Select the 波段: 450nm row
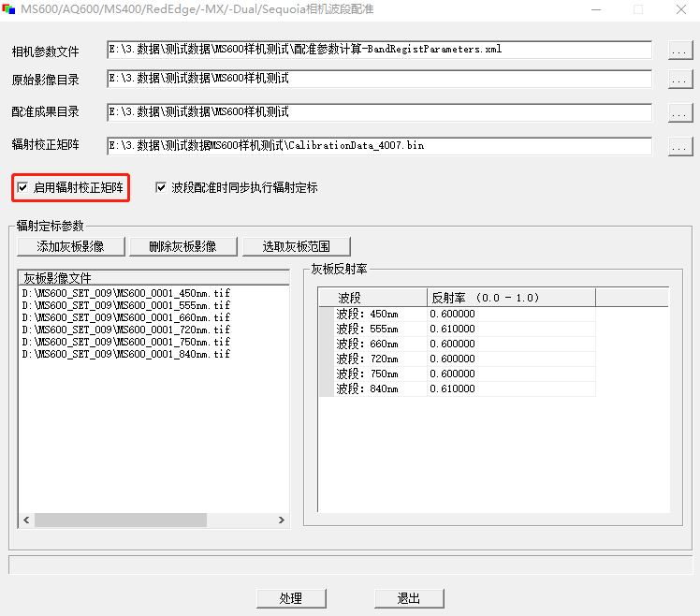 pyautogui.click(x=458, y=314)
